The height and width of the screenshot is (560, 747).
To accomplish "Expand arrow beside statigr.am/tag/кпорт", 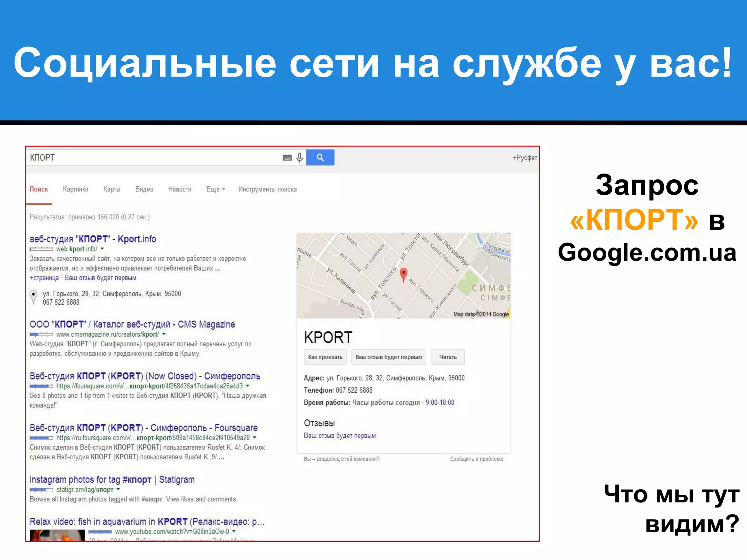I will 118,489.
